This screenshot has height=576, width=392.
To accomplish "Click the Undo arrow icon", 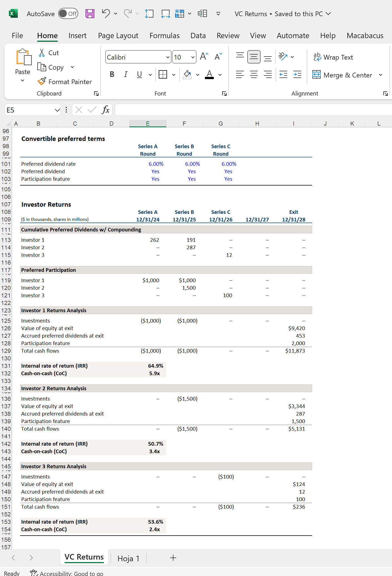I will pos(106,13).
